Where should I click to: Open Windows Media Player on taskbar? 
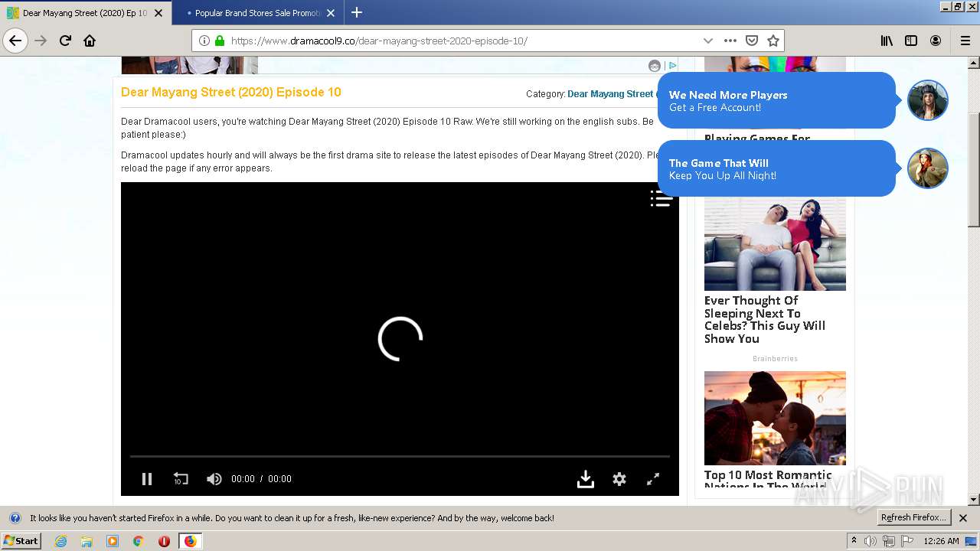click(113, 541)
